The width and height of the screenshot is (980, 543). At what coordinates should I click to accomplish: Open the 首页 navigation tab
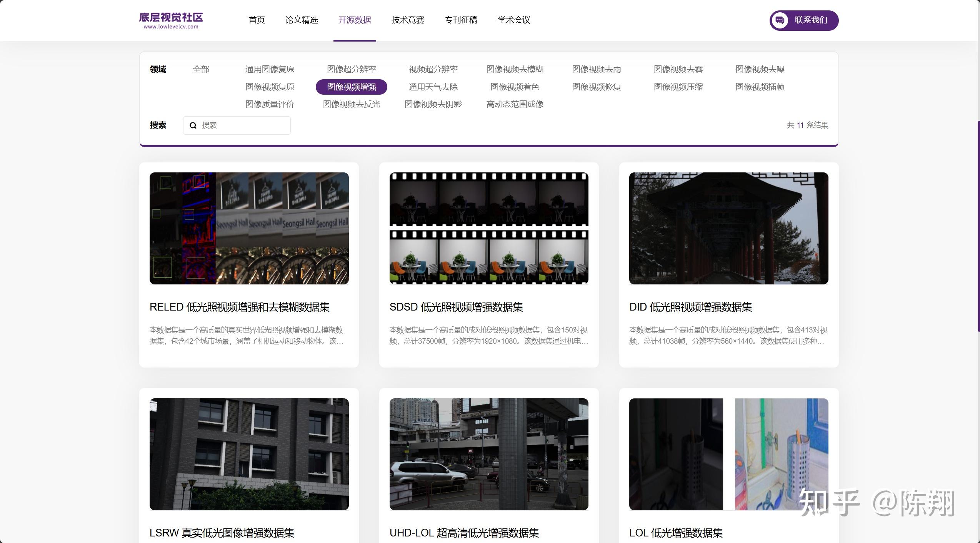point(257,20)
